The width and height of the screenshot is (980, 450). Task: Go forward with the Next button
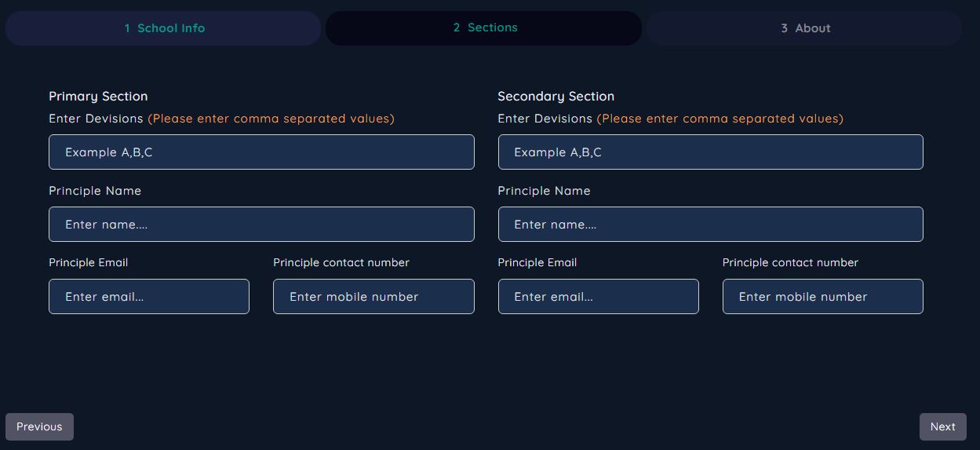[x=942, y=426]
